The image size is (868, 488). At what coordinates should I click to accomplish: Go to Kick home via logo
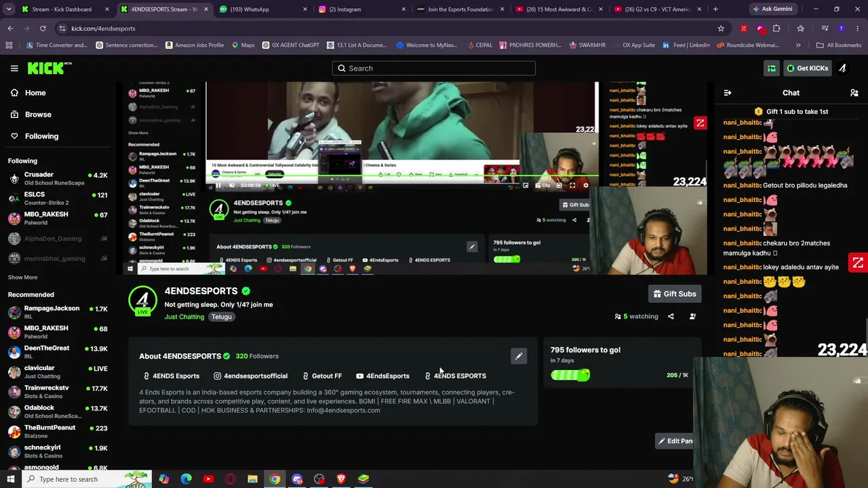[x=50, y=68]
